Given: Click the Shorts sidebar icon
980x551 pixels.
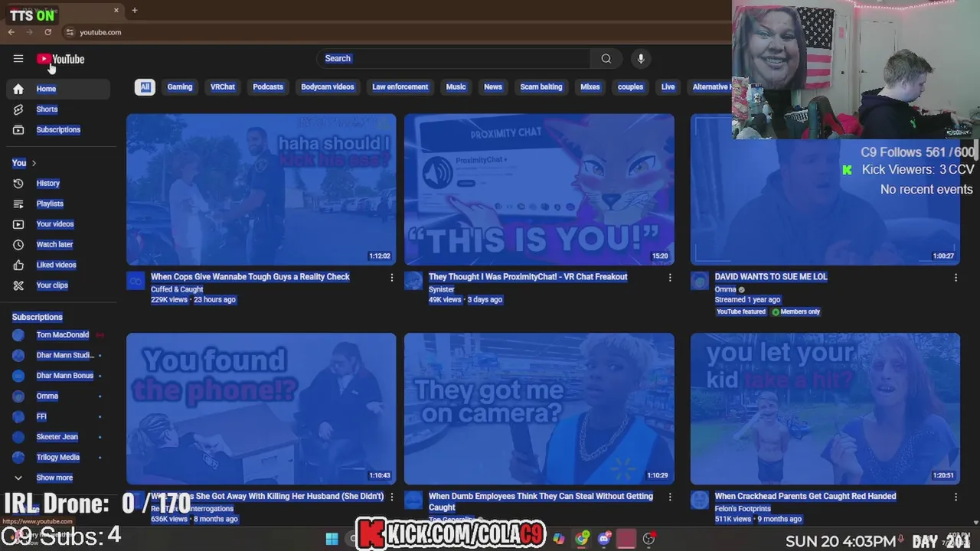Looking at the screenshot, I should coord(18,109).
